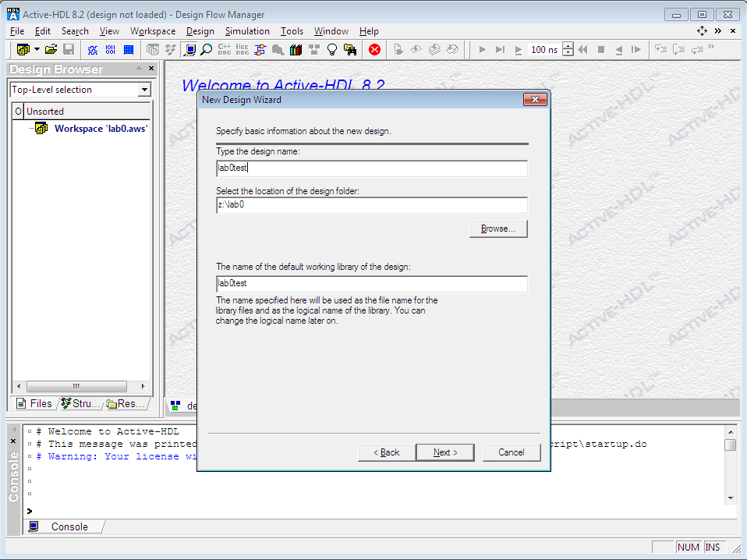Open the Help menu
Viewport: 747px width, 560px height.
(x=369, y=31)
